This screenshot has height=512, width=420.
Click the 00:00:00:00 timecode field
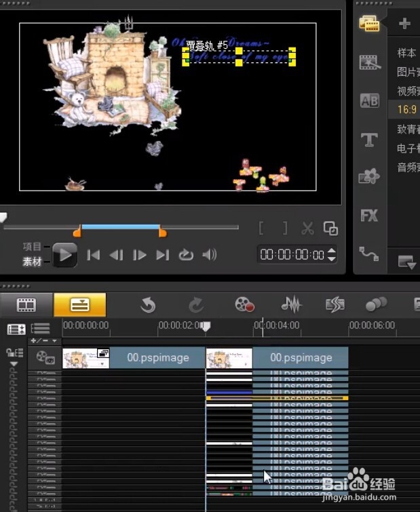[292, 255]
